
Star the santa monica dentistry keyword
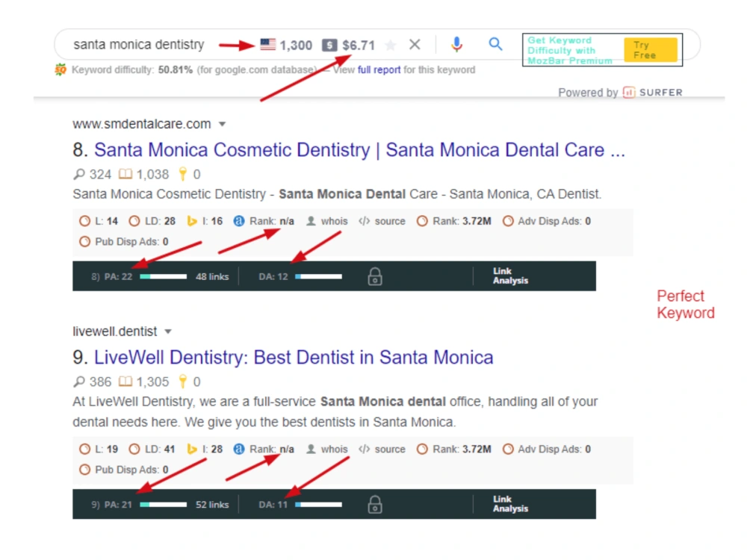point(390,45)
